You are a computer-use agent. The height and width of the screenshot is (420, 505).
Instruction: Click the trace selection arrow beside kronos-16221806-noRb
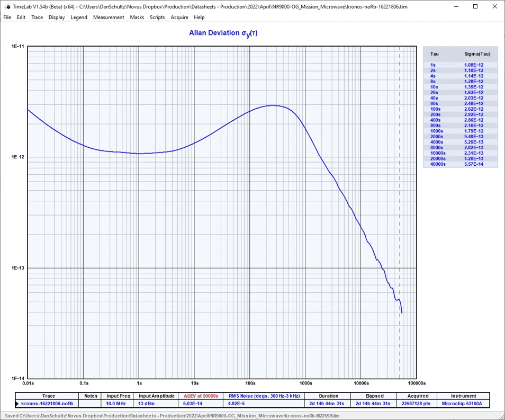tap(17, 404)
